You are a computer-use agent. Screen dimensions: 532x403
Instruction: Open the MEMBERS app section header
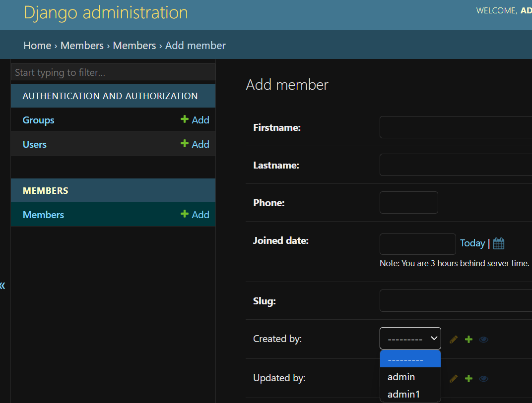pyautogui.click(x=46, y=190)
